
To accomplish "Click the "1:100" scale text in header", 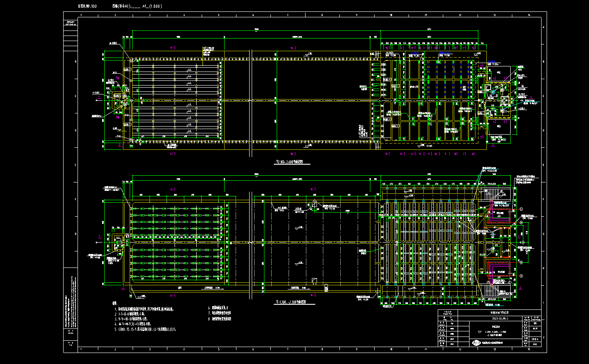I will (92, 6).
